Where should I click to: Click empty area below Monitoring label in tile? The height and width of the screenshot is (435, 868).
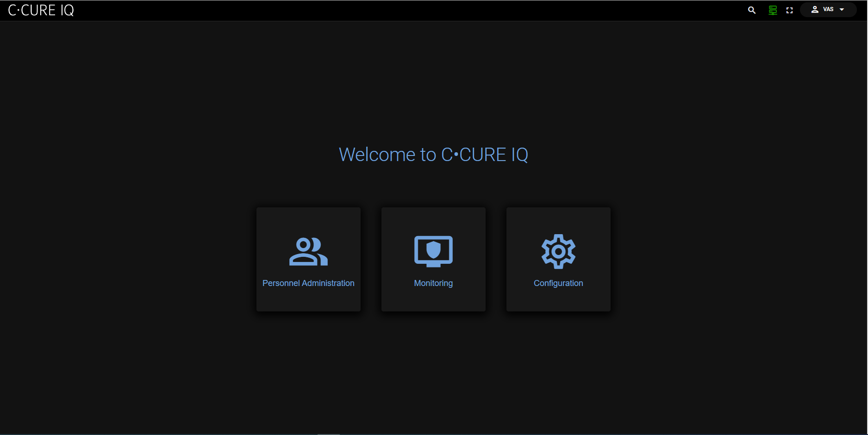pyautogui.click(x=433, y=300)
